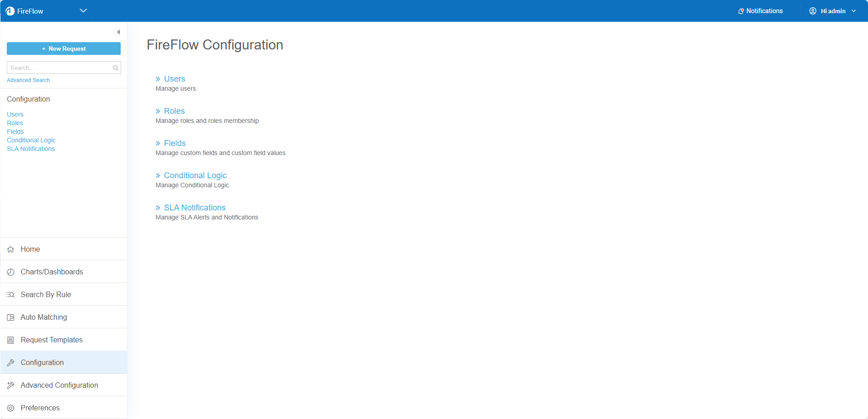Click the Advanced Configuration tools icon

click(11, 385)
